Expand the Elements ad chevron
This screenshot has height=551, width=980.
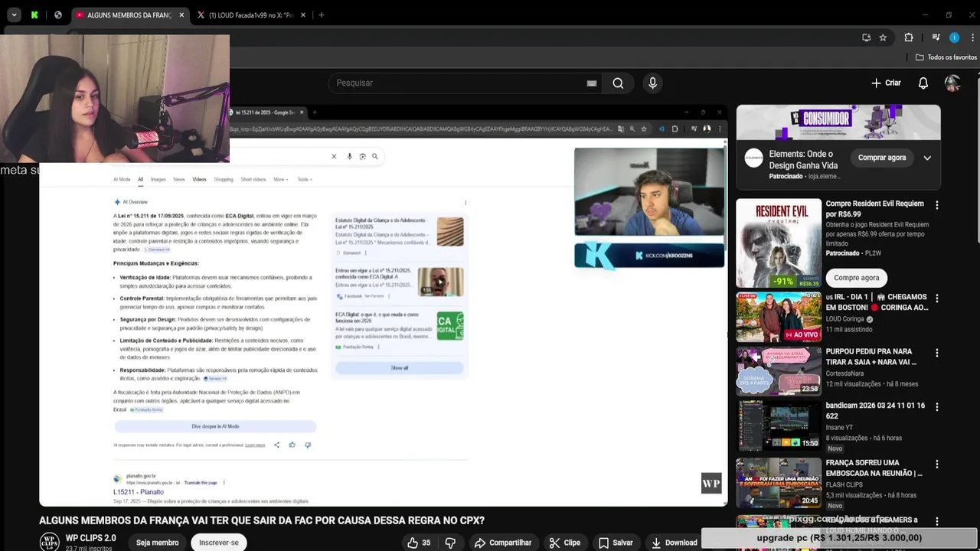pos(927,158)
